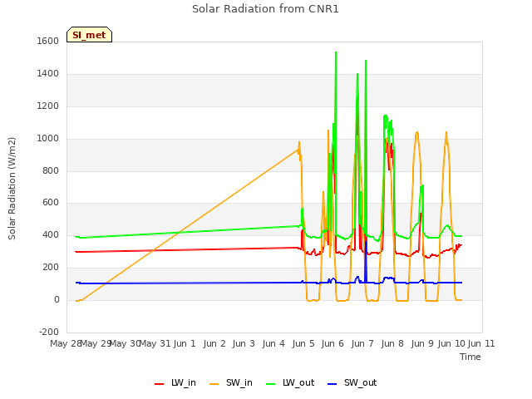Click the Jun 1 x-axis label
532x399 pixels.
tap(185, 343)
